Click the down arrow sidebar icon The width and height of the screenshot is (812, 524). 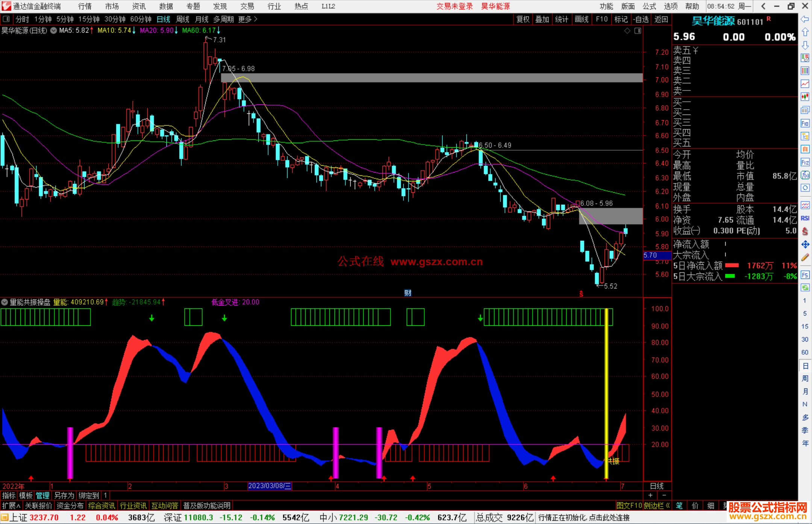805,45
